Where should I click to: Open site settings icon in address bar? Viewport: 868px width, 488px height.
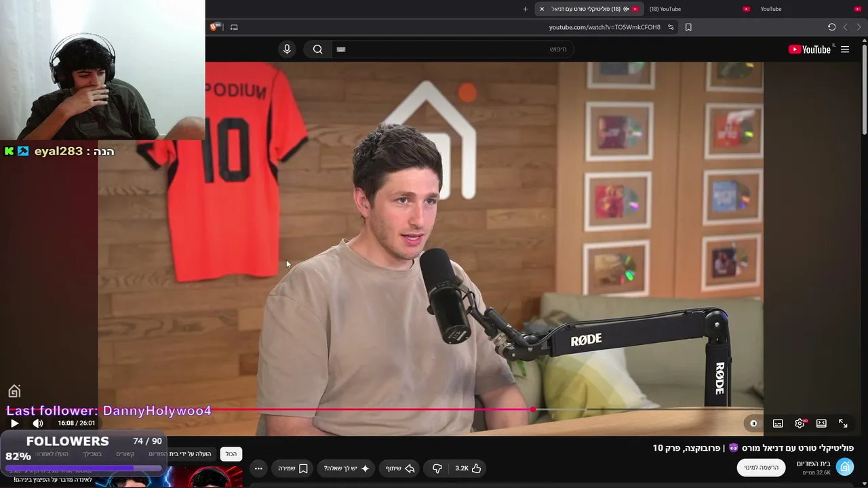(x=671, y=27)
